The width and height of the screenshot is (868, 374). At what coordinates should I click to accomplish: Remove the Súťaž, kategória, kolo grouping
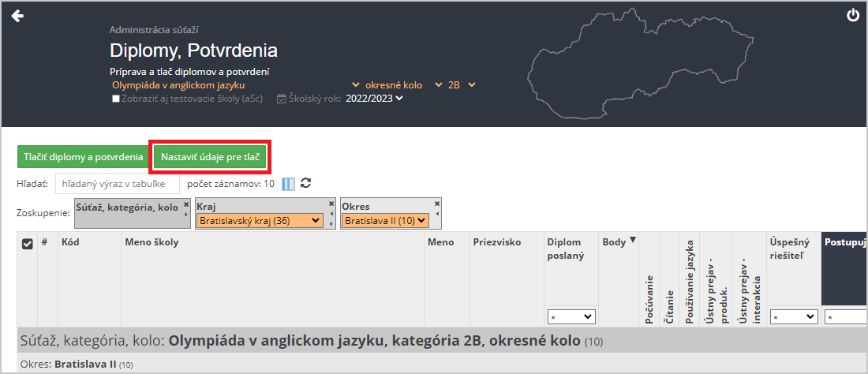pyautogui.click(x=186, y=204)
